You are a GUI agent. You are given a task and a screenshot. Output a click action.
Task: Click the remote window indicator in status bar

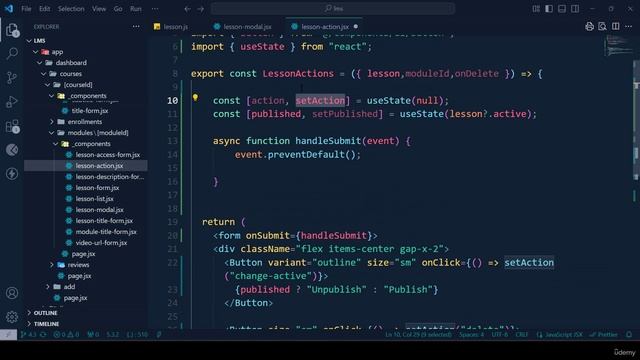(x=8, y=335)
